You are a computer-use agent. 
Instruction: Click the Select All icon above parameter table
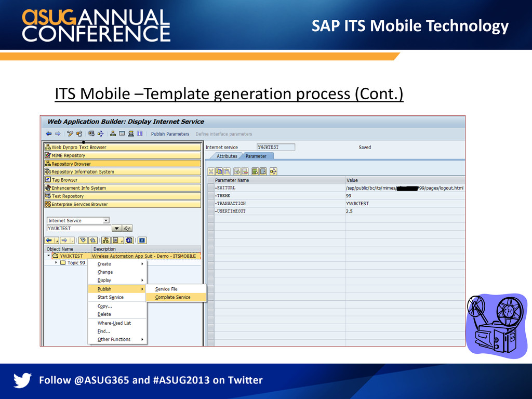coord(255,171)
